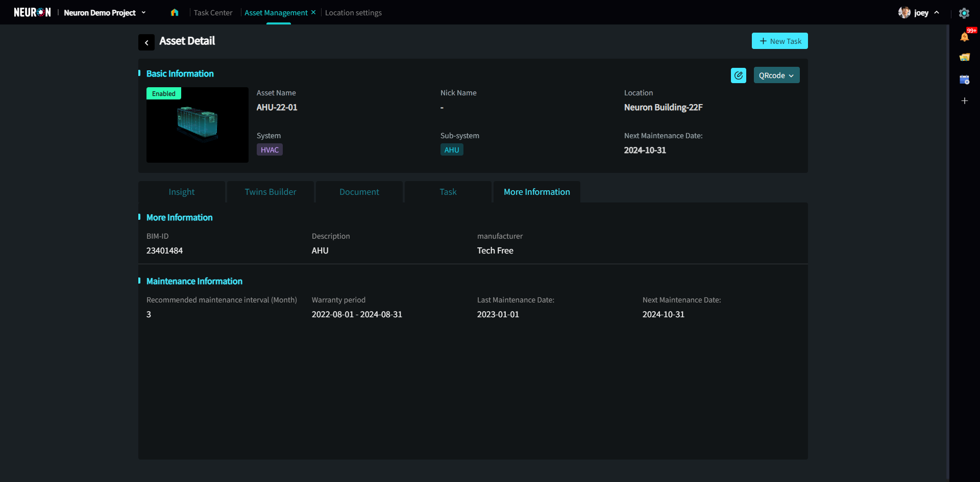Select the More Information tab
This screenshot has width=980, height=482.
tap(537, 192)
